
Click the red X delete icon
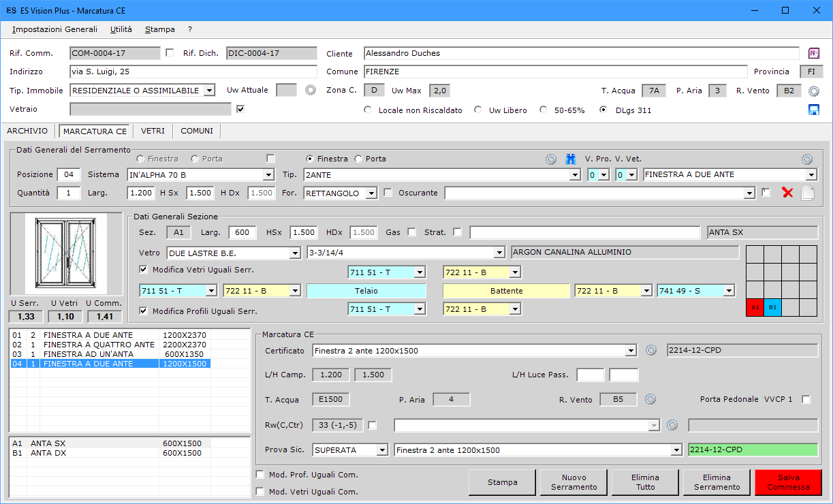click(x=788, y=193)
